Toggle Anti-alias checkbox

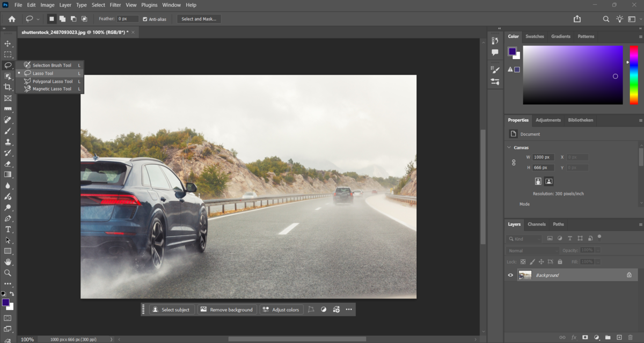[145, 19]
